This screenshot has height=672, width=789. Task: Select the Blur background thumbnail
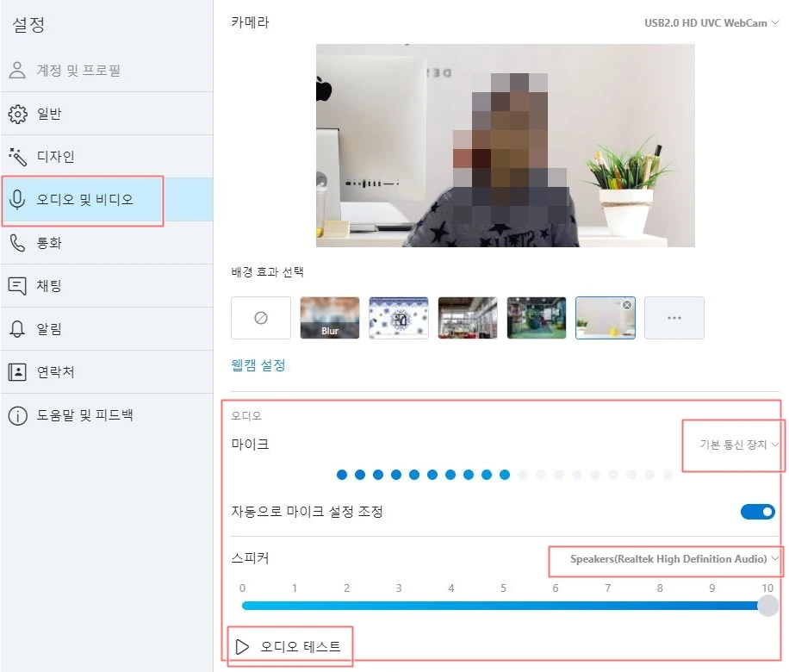point(329,317)
